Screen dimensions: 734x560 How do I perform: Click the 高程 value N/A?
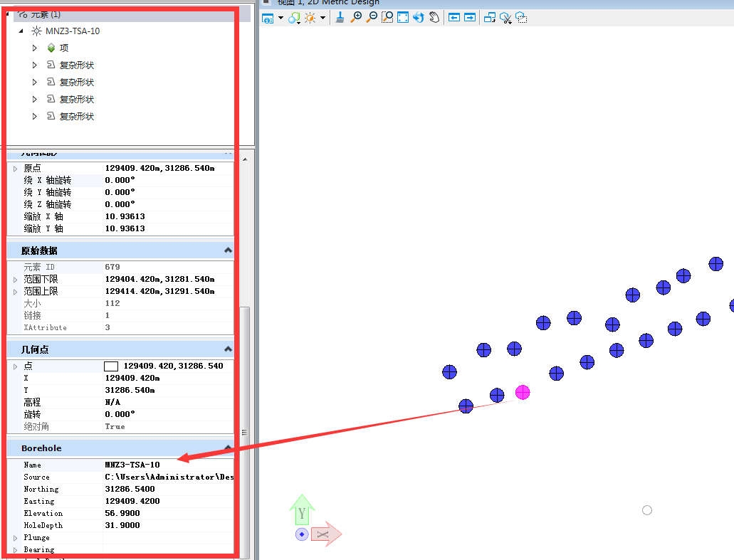[112, 403]
